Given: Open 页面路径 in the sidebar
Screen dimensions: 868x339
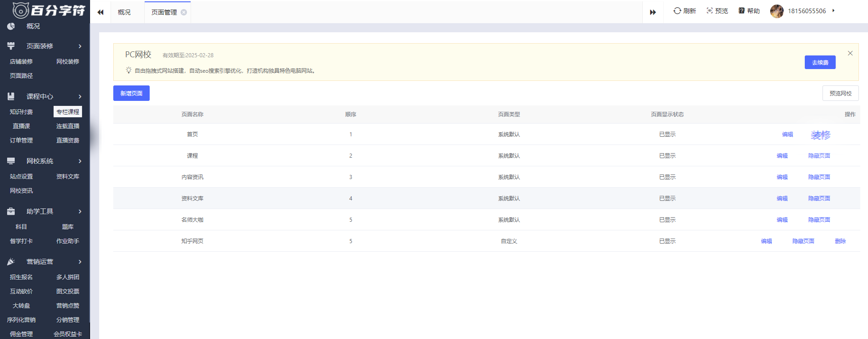Looking at the screenshot, I should pos(21,76).
